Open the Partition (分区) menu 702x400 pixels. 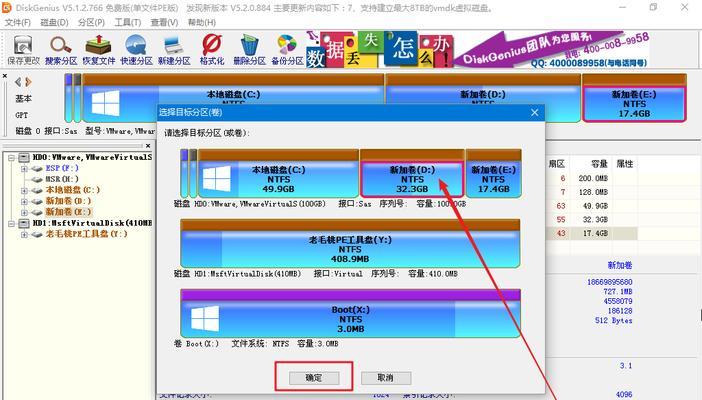pyautogui.click(x=91, y=22)
